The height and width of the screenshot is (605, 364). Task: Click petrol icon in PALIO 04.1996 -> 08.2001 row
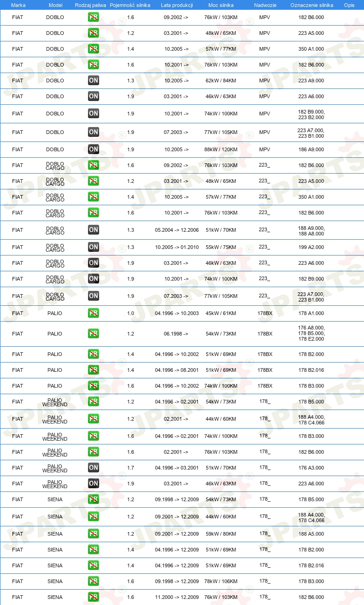94,370
